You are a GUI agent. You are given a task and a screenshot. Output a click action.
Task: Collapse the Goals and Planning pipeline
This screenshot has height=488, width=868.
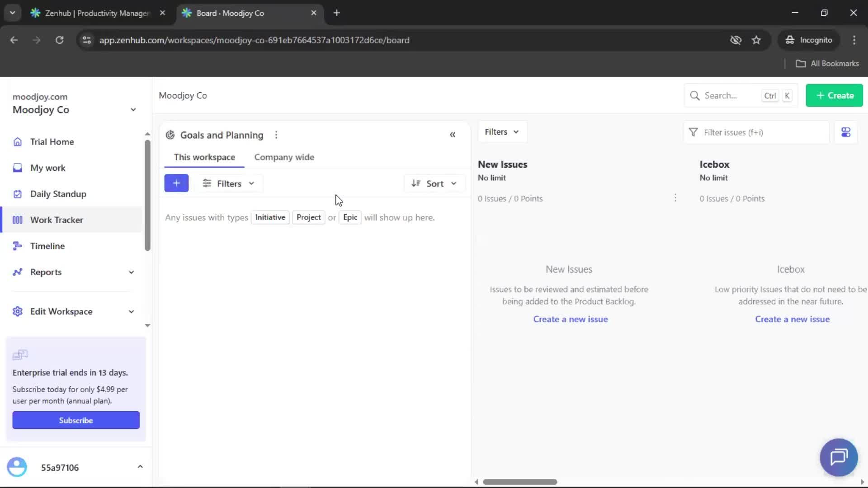click(453, 134)
